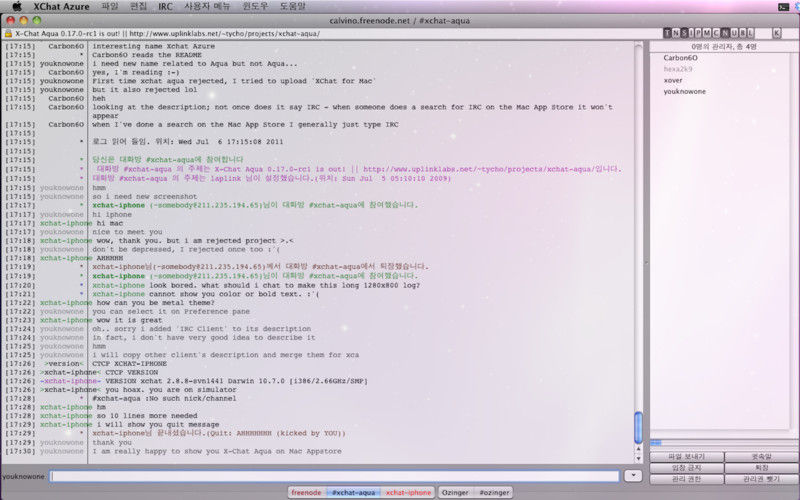Viewport: 800px width, 500px height.
Task: Click the 관리 권한 button
Action: (x=686, y=479)
